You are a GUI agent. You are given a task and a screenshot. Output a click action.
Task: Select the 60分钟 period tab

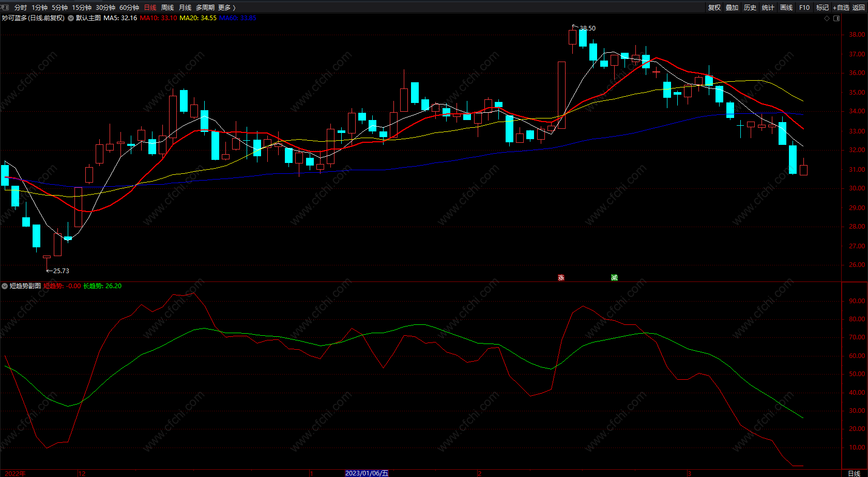[129, 7]
